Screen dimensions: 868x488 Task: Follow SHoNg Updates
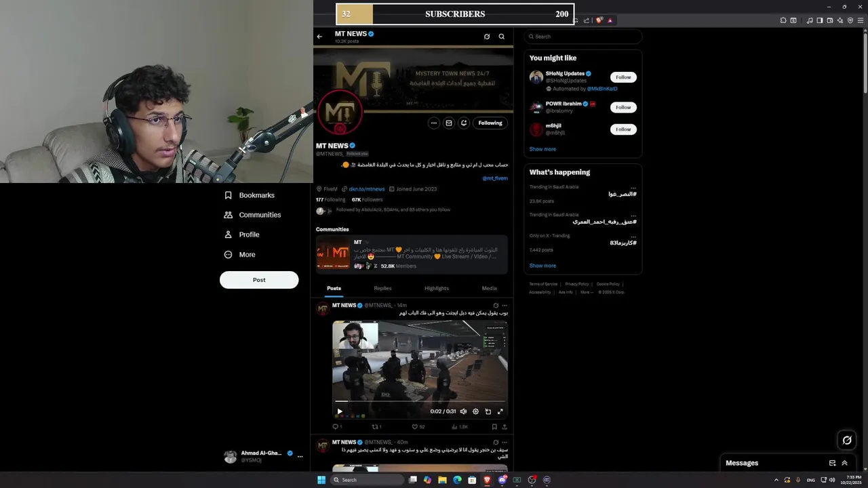tap(623, 77)
